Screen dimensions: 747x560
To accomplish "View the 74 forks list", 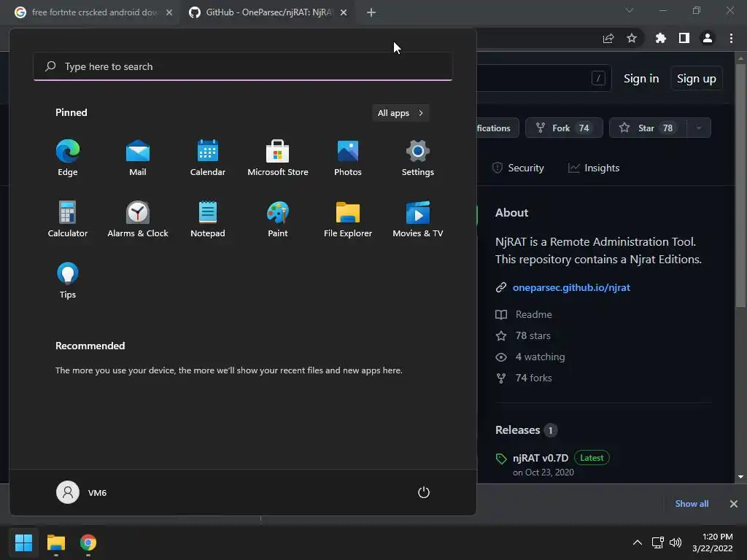I will [x=533, y=378].
